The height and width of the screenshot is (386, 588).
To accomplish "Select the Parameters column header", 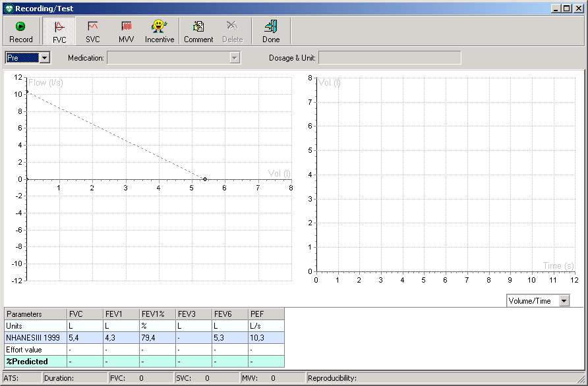I will pos(36,314).
